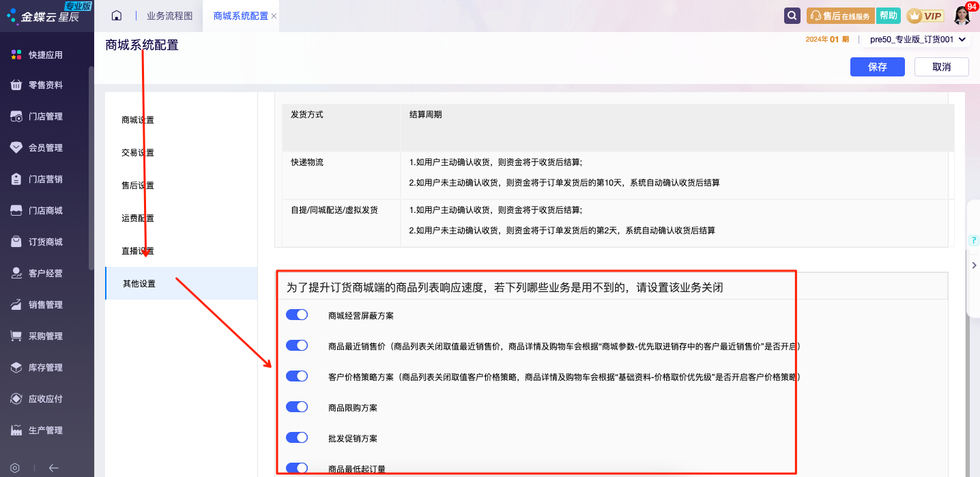The height and width of the screenshot is (477, 980).
Task: Select the 商城系统配置 tab
Action: 241,16
